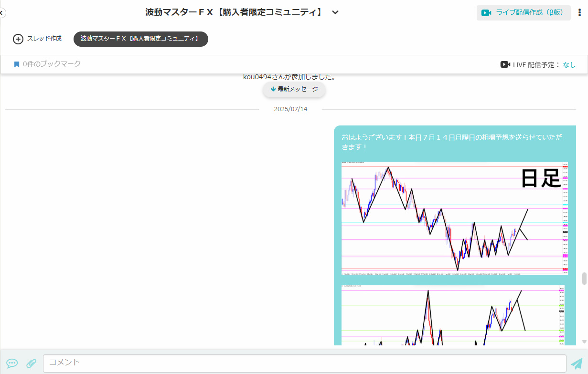This screenshot has width=588, height=374.
Task: Open the bookmark icon in 0件のブックマーク
Action: [17, 64]
